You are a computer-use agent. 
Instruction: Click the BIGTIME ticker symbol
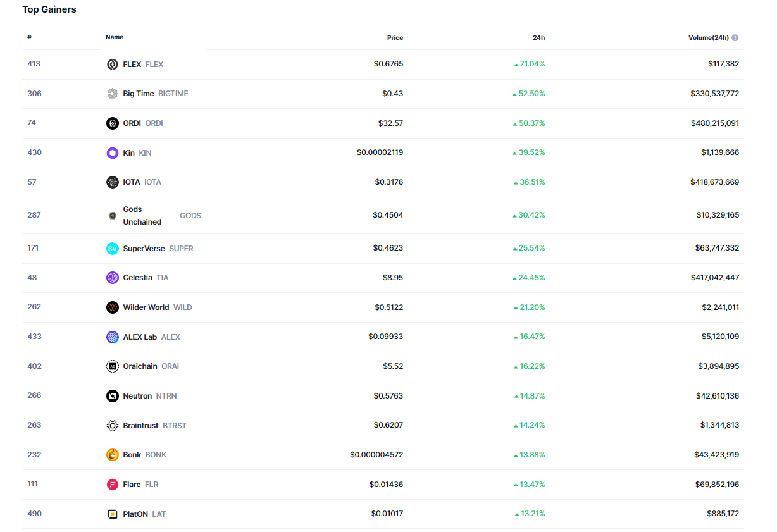173,94
